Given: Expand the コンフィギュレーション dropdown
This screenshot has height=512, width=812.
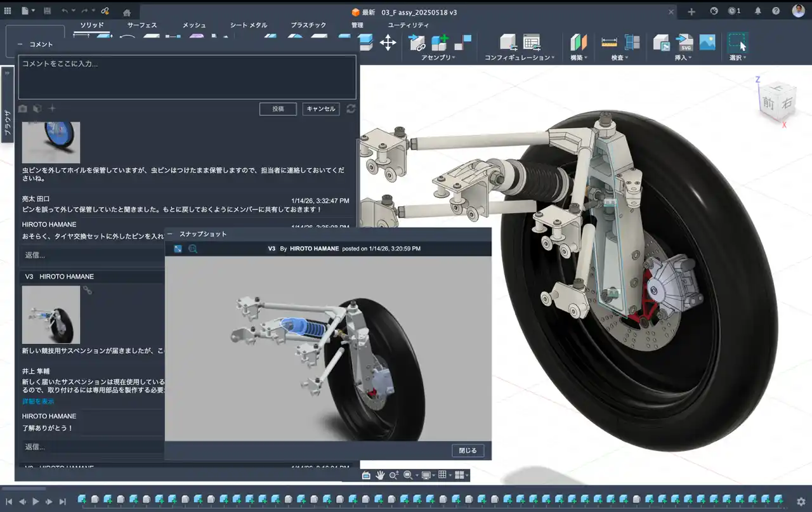Looking at the screenshot, I should click(519, 58).
